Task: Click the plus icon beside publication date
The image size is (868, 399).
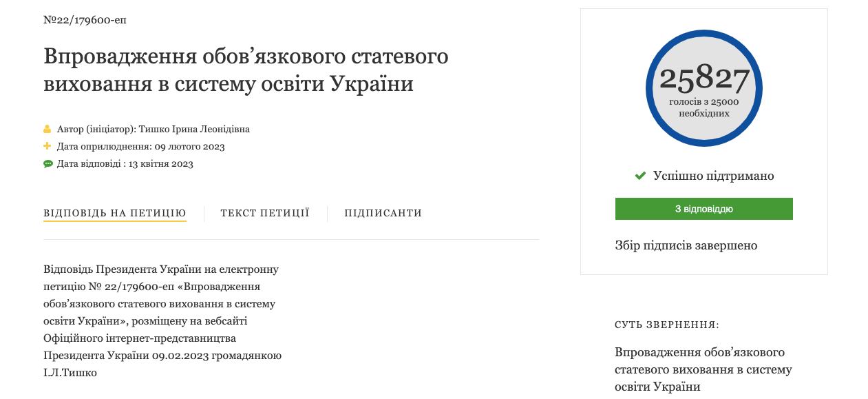Action: coord(47,146)
